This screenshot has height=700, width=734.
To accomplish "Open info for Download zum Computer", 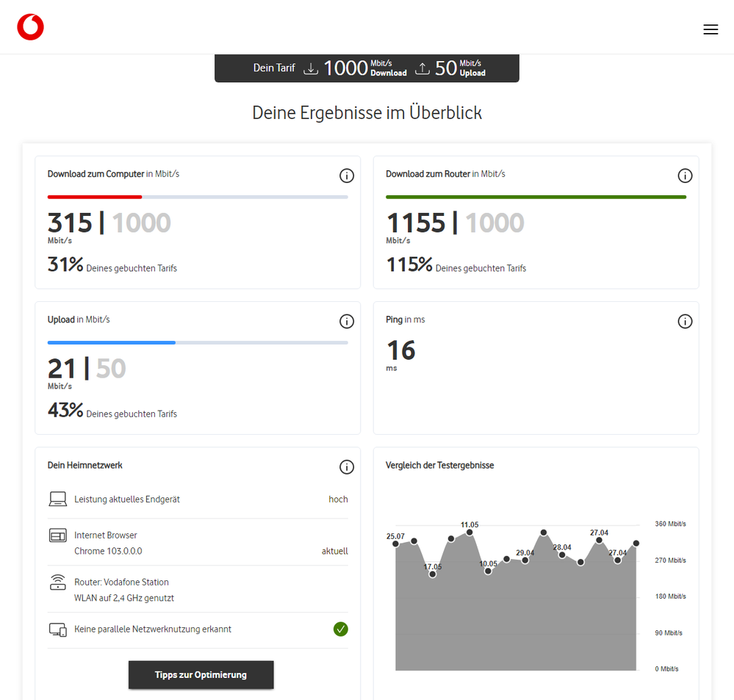I will coord(346,176).
